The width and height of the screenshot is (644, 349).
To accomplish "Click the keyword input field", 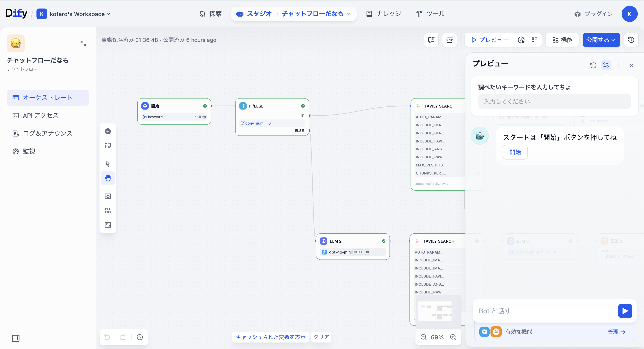I will (554, 101).
